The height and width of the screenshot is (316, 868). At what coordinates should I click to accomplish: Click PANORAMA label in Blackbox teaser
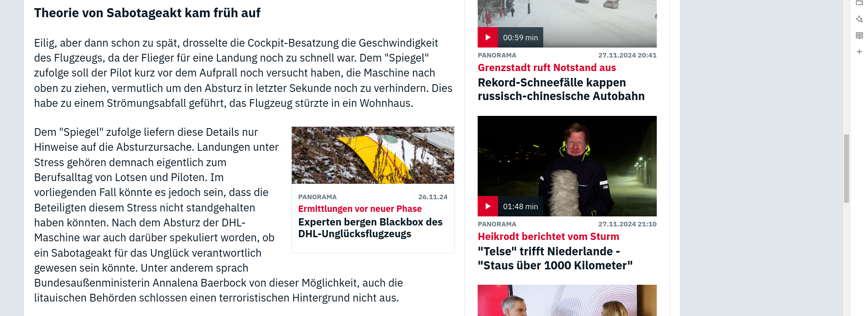318,197
